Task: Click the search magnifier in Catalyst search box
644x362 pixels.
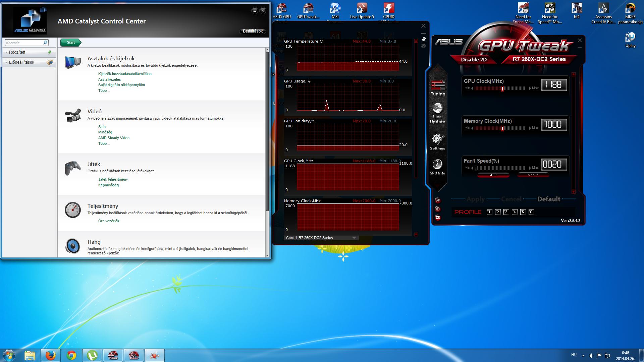Action: (45, 43)
